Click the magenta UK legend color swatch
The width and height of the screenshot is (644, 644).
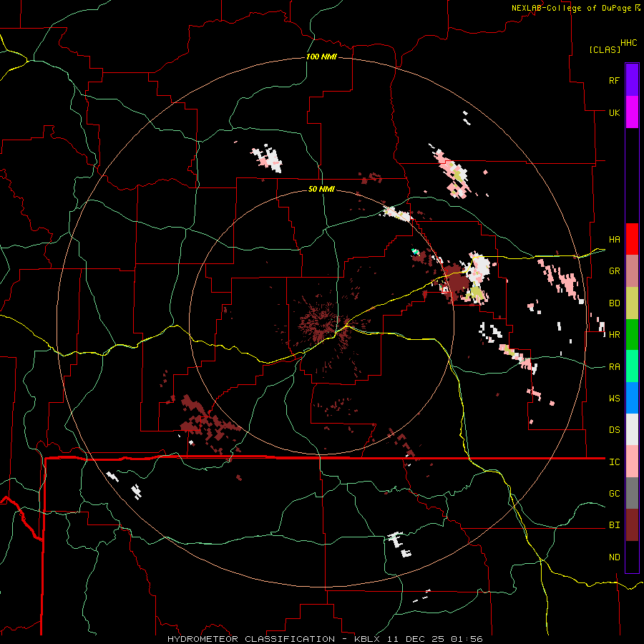tap(632, 112)
